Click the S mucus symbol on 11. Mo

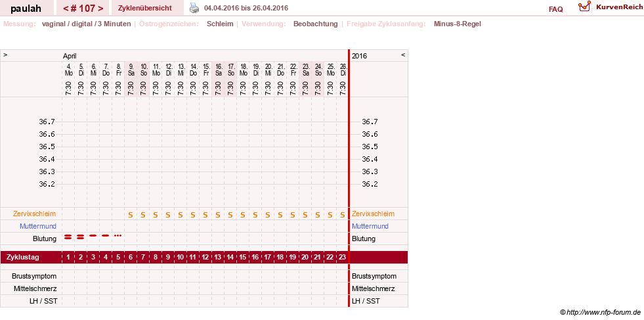pyautogui.click(x=156, y=214)
